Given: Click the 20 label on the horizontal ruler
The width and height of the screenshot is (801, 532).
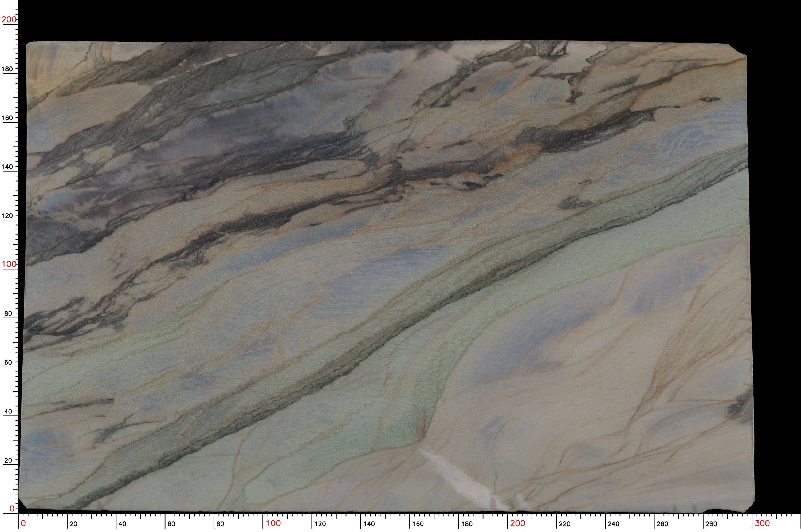Looking at the screenshot, I should [x=74, y=524].
